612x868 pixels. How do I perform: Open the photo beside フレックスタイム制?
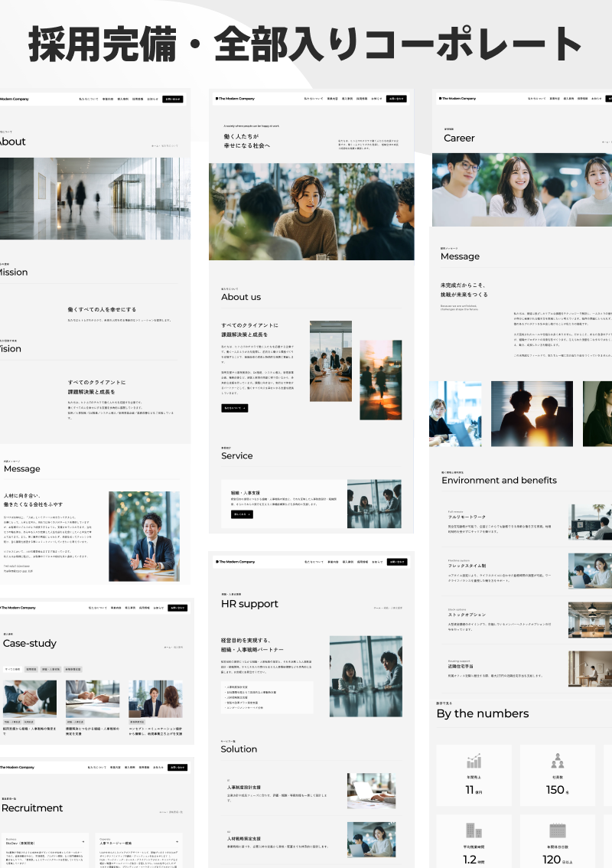click(590, 570)
